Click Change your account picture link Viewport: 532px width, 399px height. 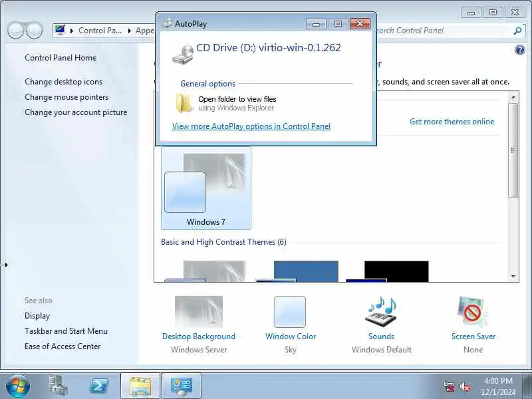(x=76, y=112)
